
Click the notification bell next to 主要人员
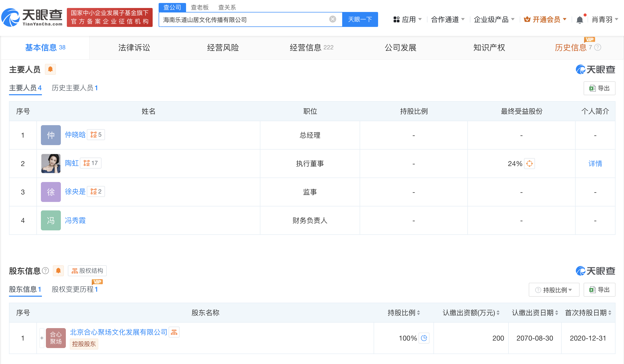click(50, 69)
